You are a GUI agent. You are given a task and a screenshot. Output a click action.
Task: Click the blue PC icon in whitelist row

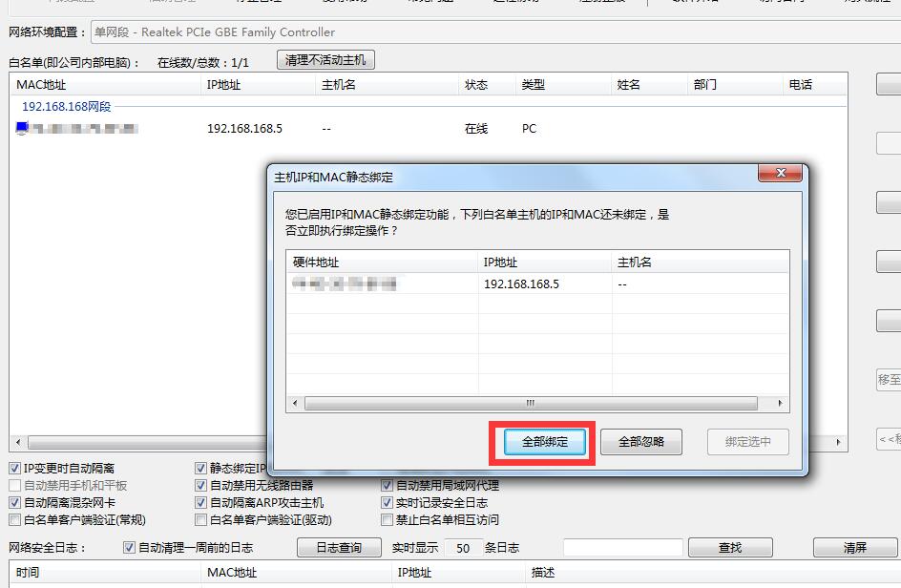pos(22,128)
